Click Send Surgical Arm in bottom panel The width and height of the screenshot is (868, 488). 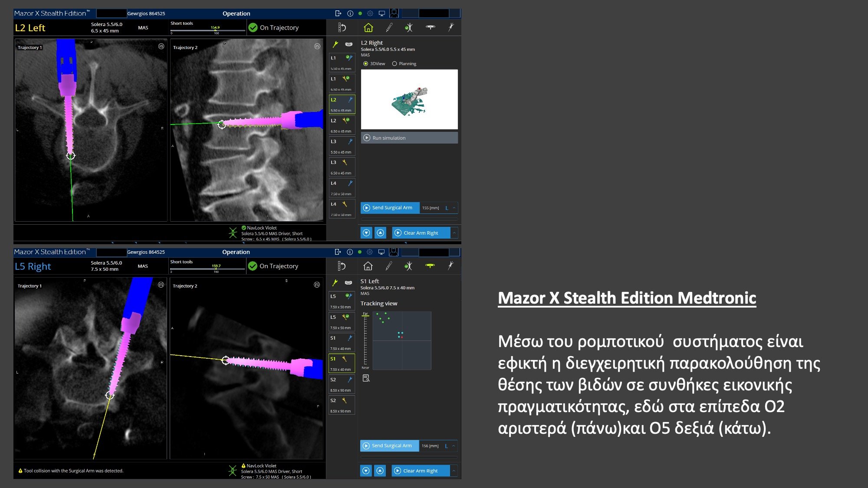[389, 446]
